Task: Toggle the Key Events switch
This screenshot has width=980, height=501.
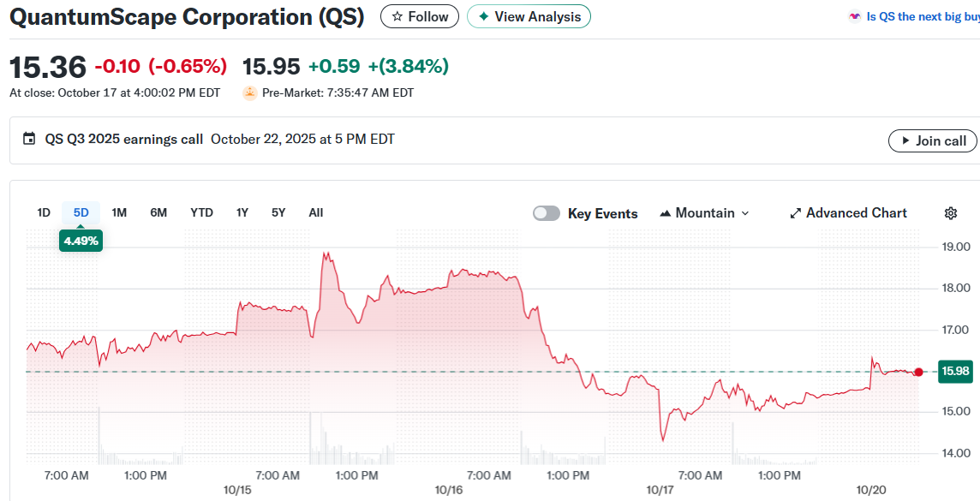Action: [x=547, y=213]
